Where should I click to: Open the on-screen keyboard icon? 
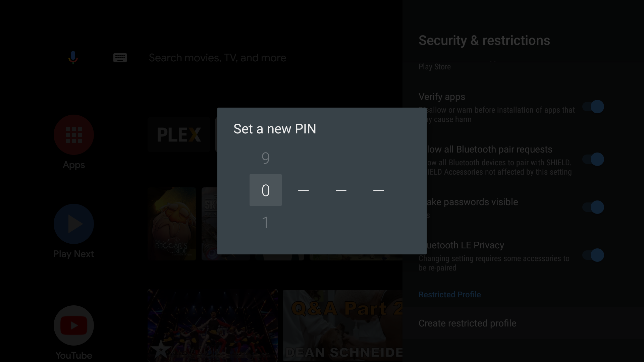pos(120,57)
